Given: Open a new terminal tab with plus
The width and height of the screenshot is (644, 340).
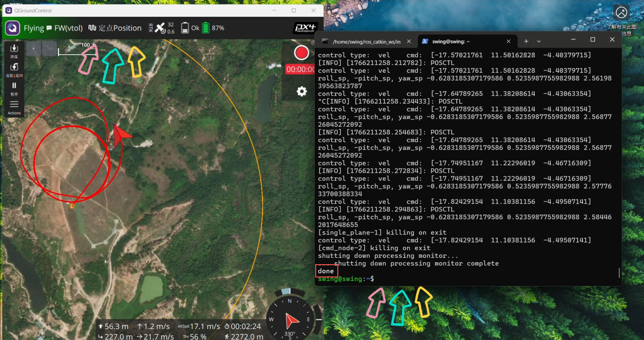Looking at the screenshot, I should tap(526, 41).
